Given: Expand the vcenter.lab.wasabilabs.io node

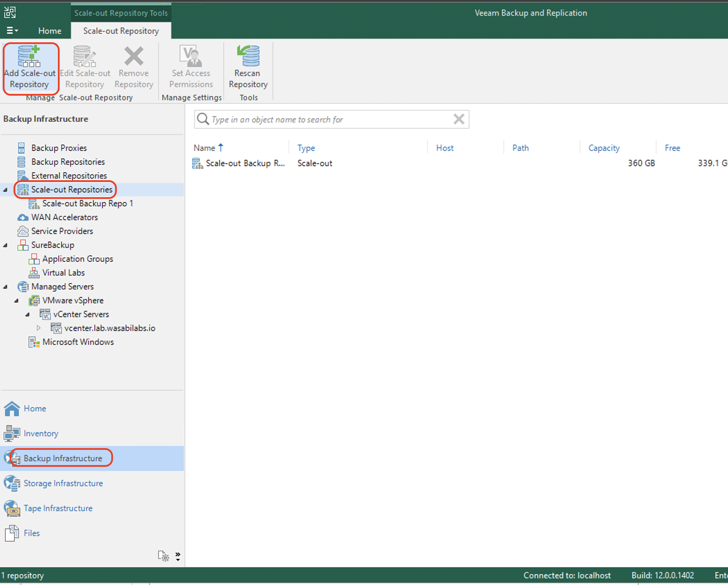Looking at the screenshot, I should tap(38, 328).
